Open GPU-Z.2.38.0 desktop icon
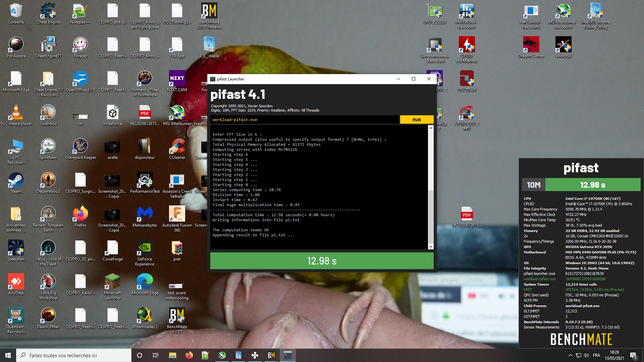Screen dimensions: 644x362 pyautogui.click(x=435, y=14)
